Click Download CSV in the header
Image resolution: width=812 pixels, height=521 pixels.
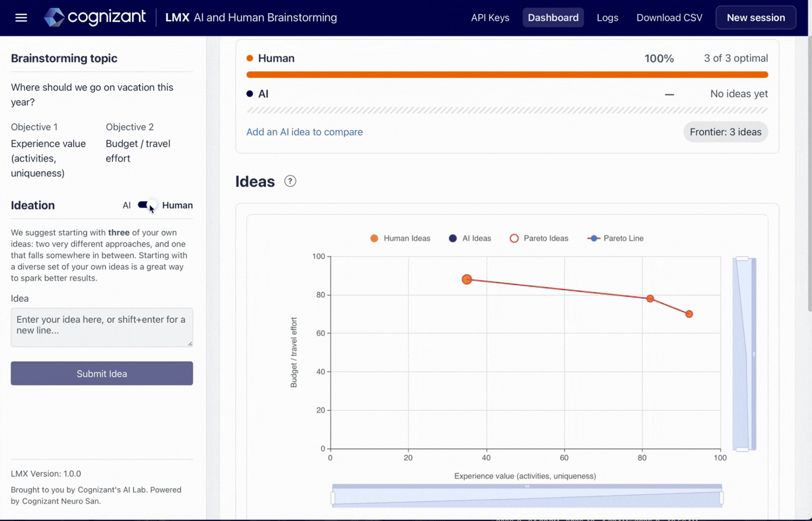pos(669,18)
